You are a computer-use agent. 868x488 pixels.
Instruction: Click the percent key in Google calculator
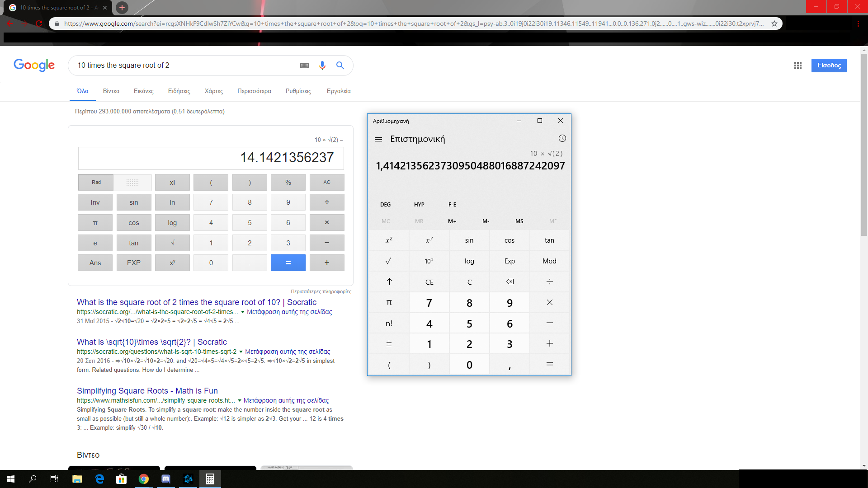[288, 182]
